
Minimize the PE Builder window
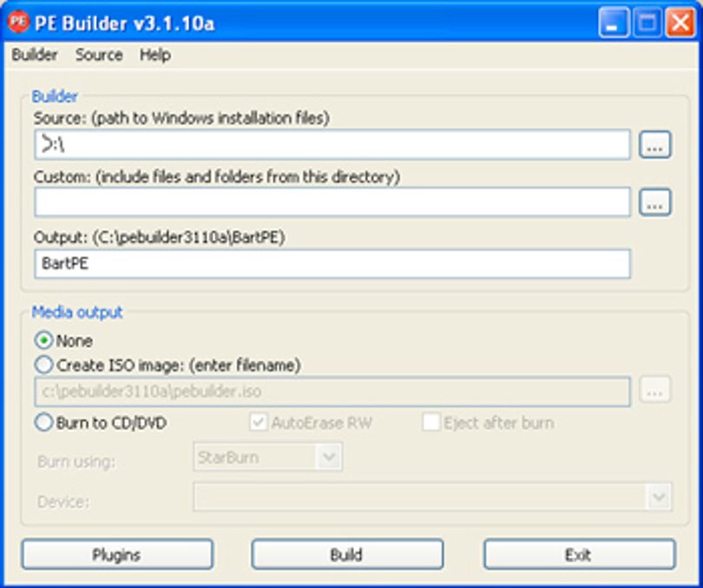pos(614,23)
